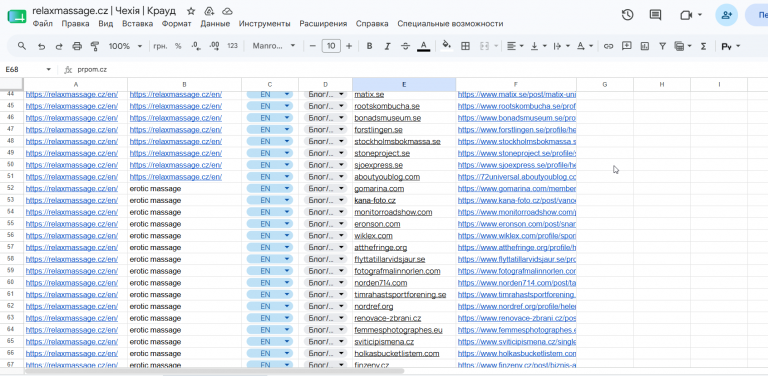The height and width of the screenshot is (376, 768).
Task: Open the EN dropdown in row 52
Action: tap(270, 188)
